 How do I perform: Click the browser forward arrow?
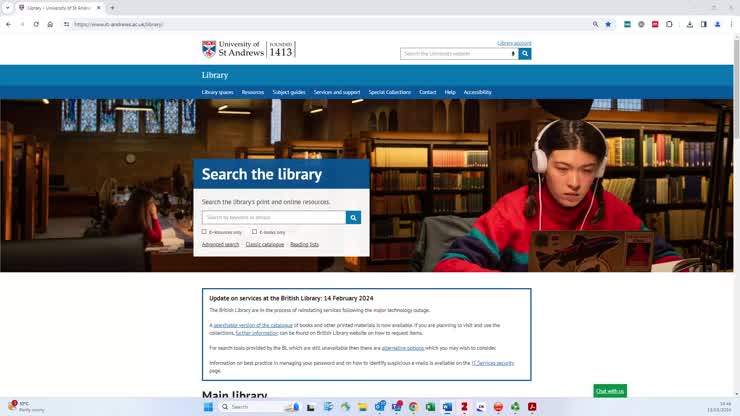[x=22, y=24]
